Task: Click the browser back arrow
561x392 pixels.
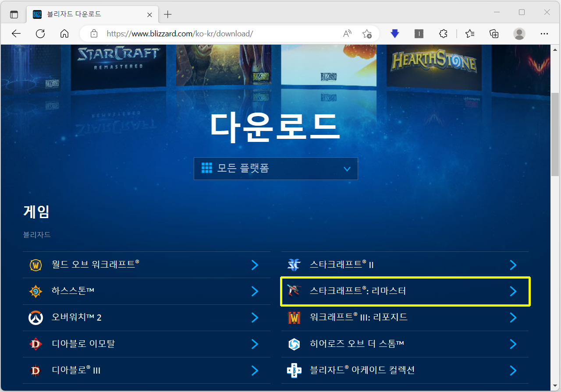Action: tap(16, 34)
